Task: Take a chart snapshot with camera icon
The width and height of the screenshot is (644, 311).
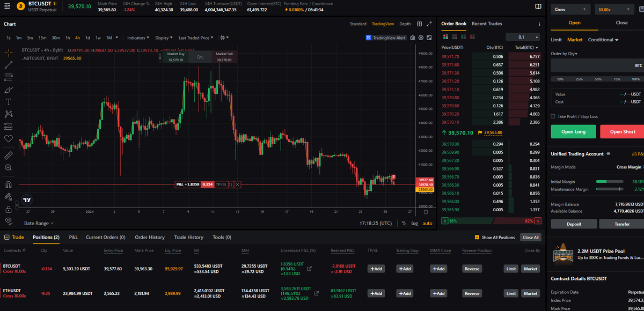Action: [x=413, y=38]
